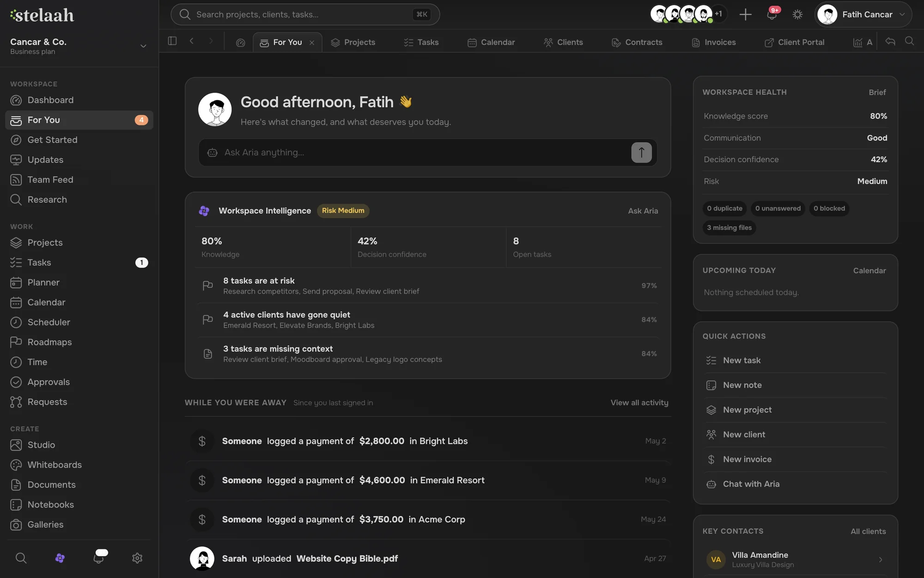Open the notifications bell with 9+ badge
This screenshot has height=578, width=924.
[772, 14]
